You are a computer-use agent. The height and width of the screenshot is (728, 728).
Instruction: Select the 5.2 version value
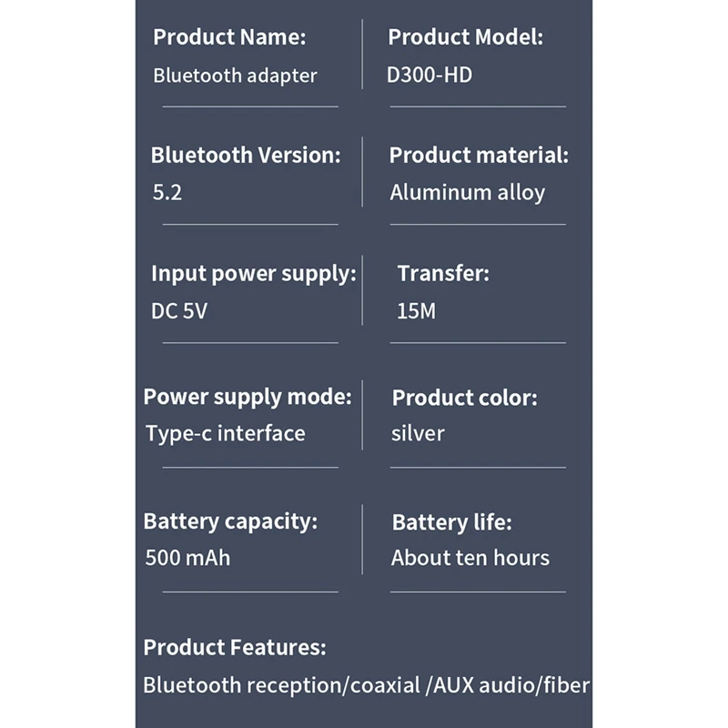pyautogui.click(x=167, y=193)
